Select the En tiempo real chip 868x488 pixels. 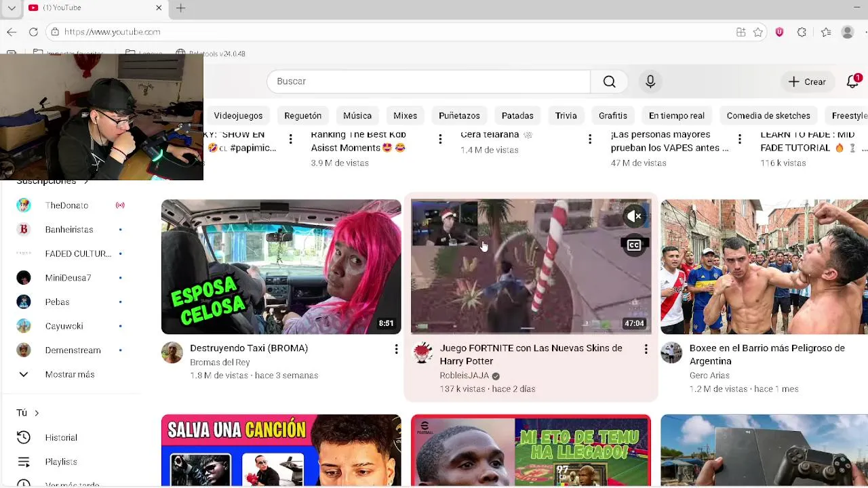pos(677,115)
